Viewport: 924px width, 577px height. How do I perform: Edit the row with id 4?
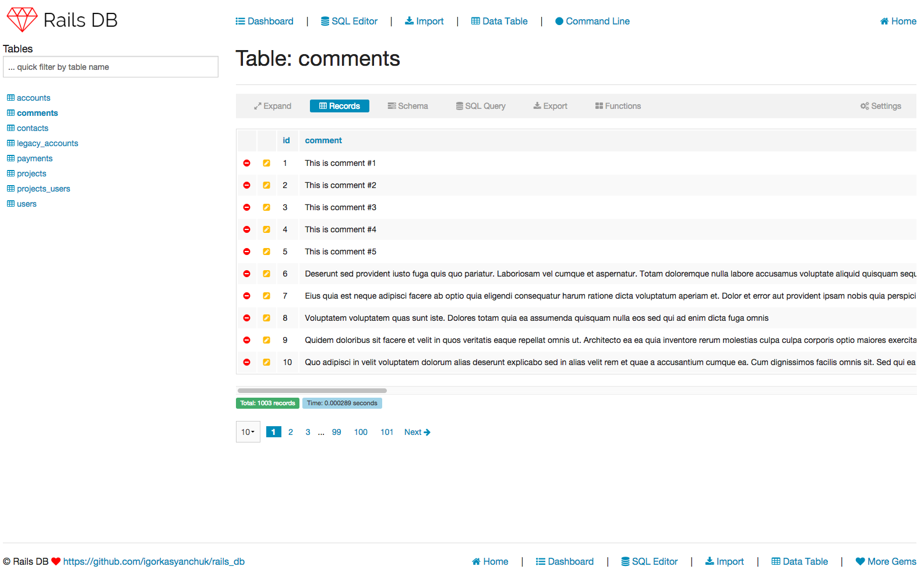266,229
